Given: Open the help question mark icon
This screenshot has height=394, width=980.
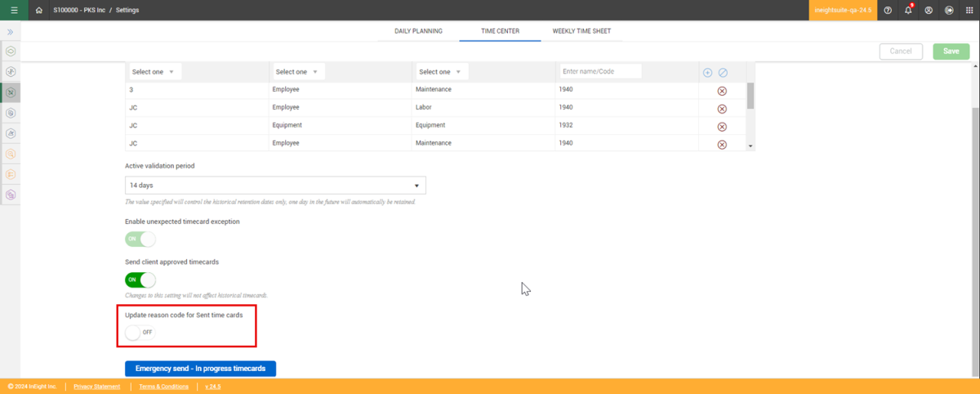Looking at the screenshot, I should pos(888,10).
